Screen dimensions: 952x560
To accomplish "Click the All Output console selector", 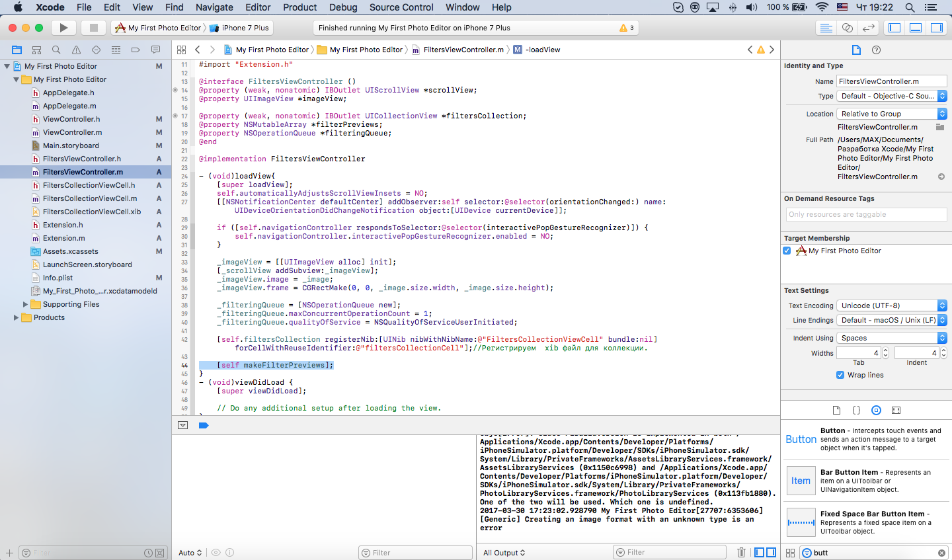I will pyautogui.click(x=504, y=553).
